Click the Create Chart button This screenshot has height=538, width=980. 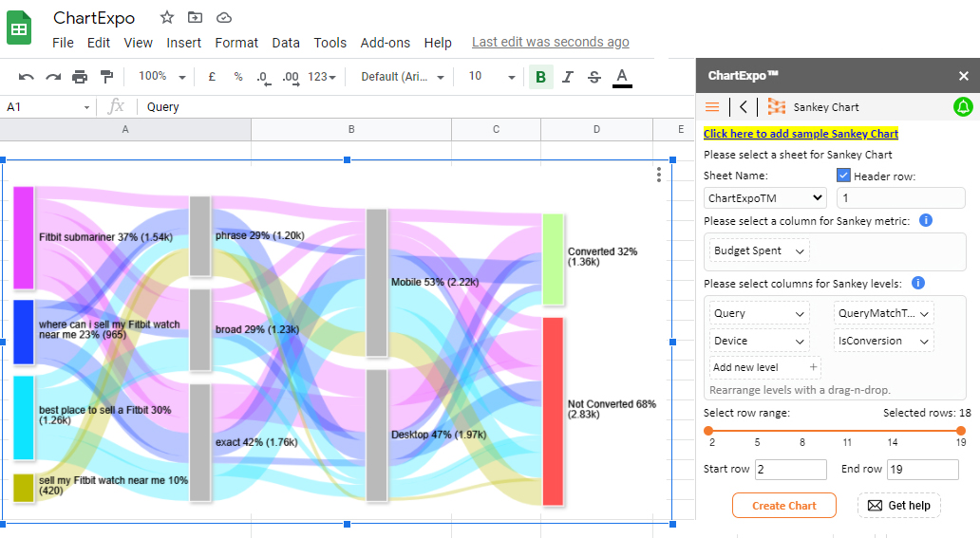pyautogui.click(x=783, y=506)
